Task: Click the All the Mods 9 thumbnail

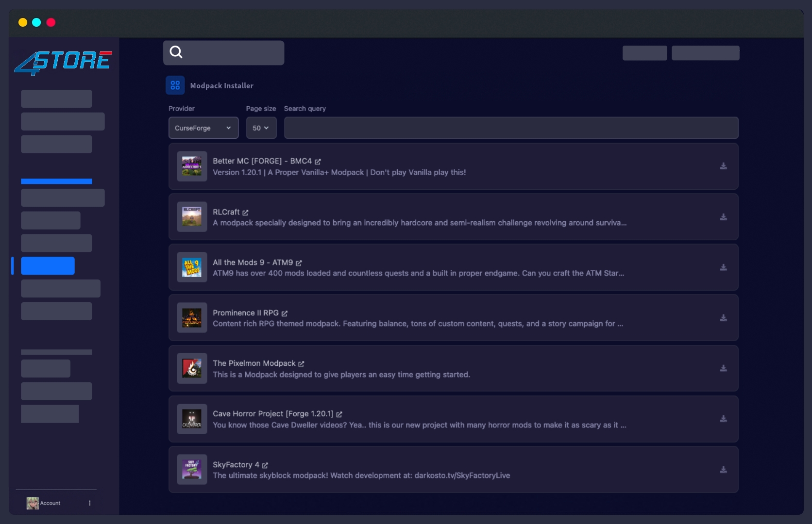Action: [x=192, y=267]
